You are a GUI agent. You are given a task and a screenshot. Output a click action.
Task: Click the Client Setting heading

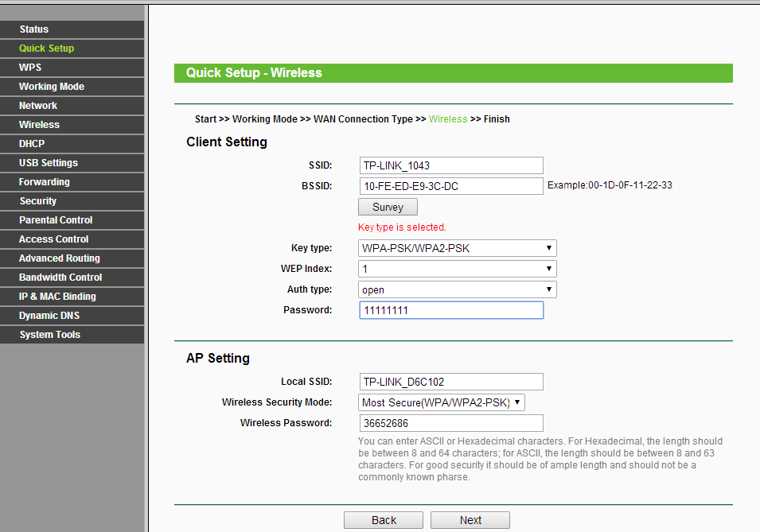(x=227, y=142)
